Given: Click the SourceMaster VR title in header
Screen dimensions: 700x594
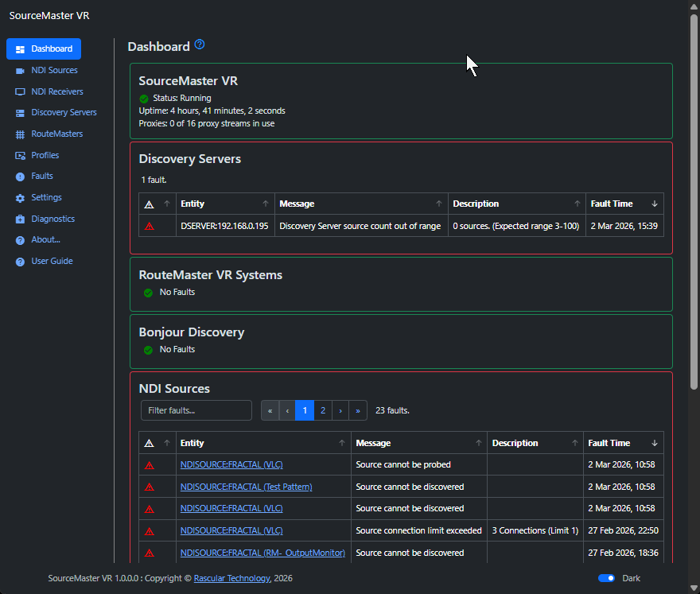Looking at the screenshot, I should (x=49, y=16).
